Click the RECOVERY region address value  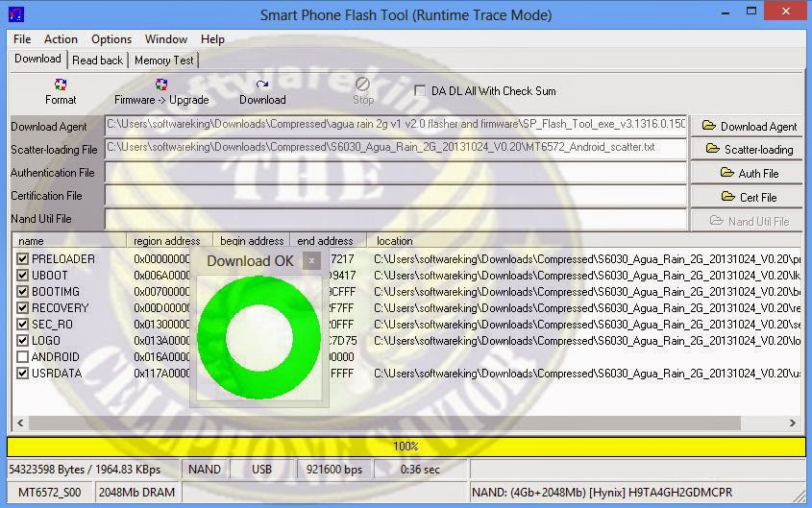point(161,308)
